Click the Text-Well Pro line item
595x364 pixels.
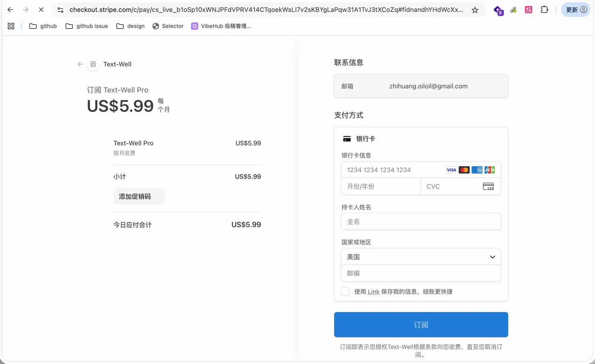click(133, 143)
